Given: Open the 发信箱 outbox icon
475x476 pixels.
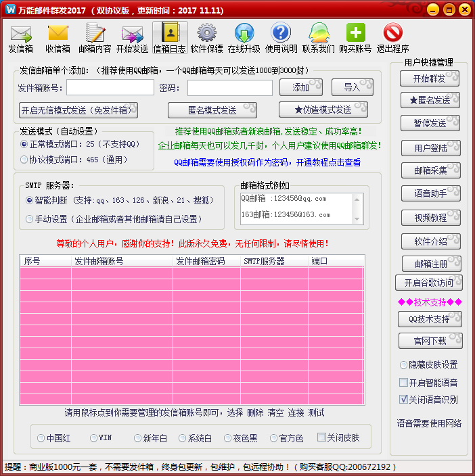Looking at the screenshot, I should click(x=20, y=39).
